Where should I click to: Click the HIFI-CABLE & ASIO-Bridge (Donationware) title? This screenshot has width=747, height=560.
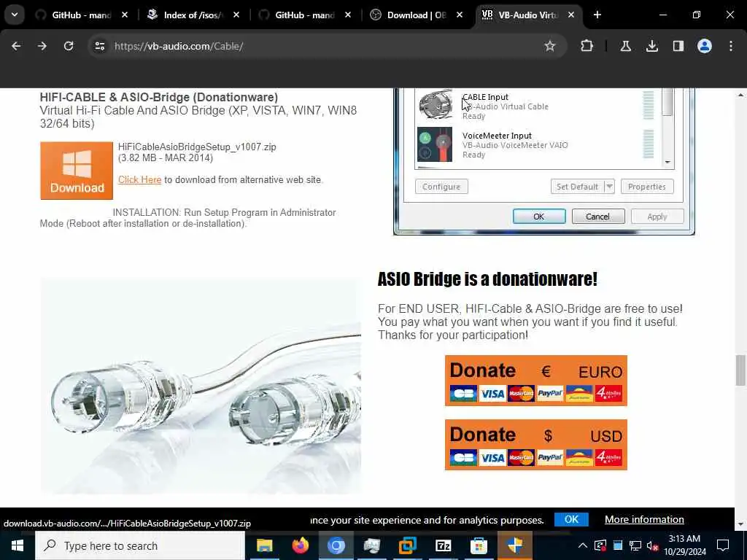coord(158,97)
